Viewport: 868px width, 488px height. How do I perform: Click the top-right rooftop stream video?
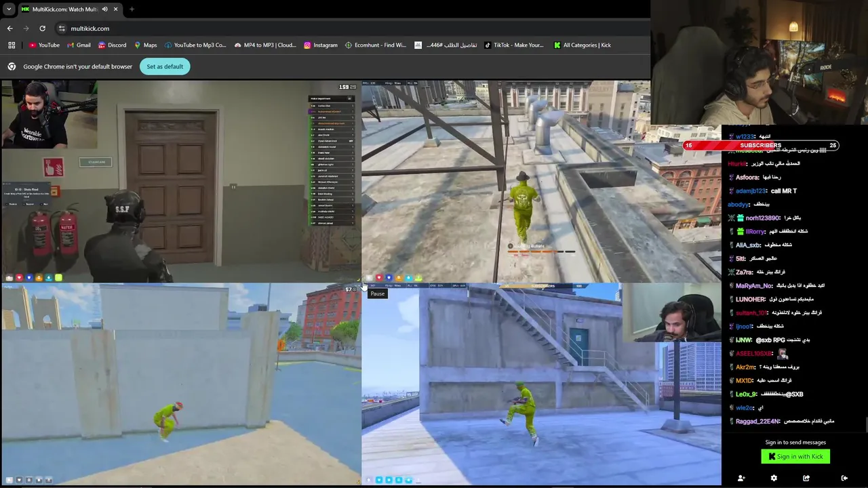[x=541, y=180]
